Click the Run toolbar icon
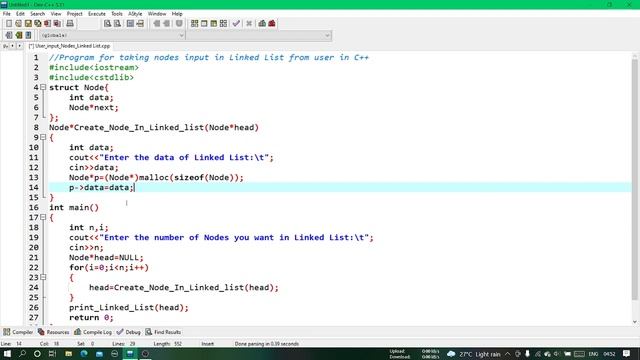This screenshot has height=360, width=640. point(204,24)
